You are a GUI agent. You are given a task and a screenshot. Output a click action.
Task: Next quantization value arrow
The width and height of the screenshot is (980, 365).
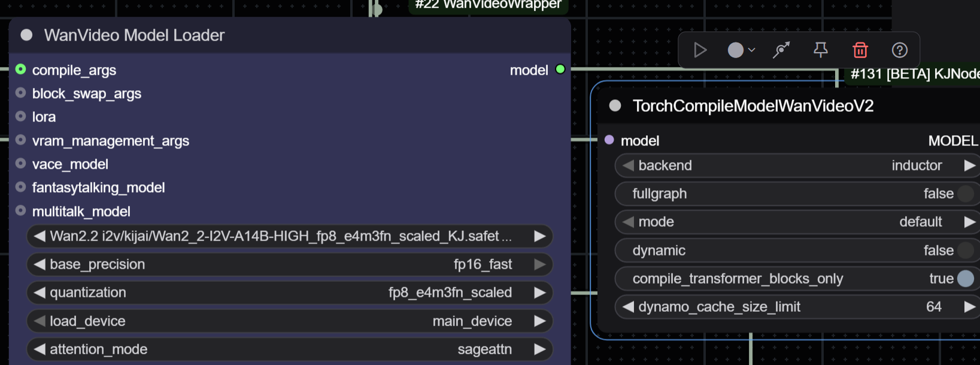click(539, 293)
